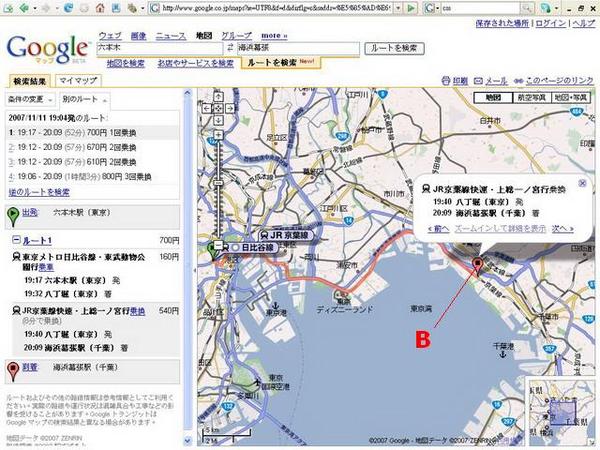Click the ルートを検索 search button
600x450 pixels.
395,48
